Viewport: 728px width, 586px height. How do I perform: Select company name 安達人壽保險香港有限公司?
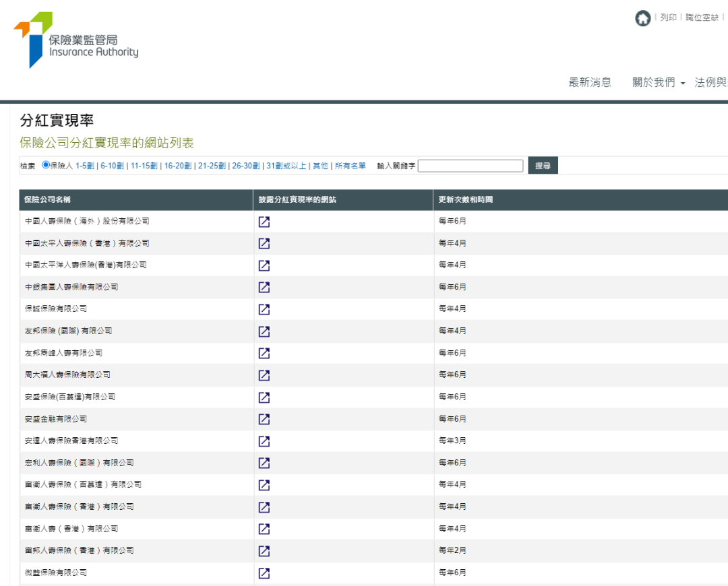coord(71,441)
